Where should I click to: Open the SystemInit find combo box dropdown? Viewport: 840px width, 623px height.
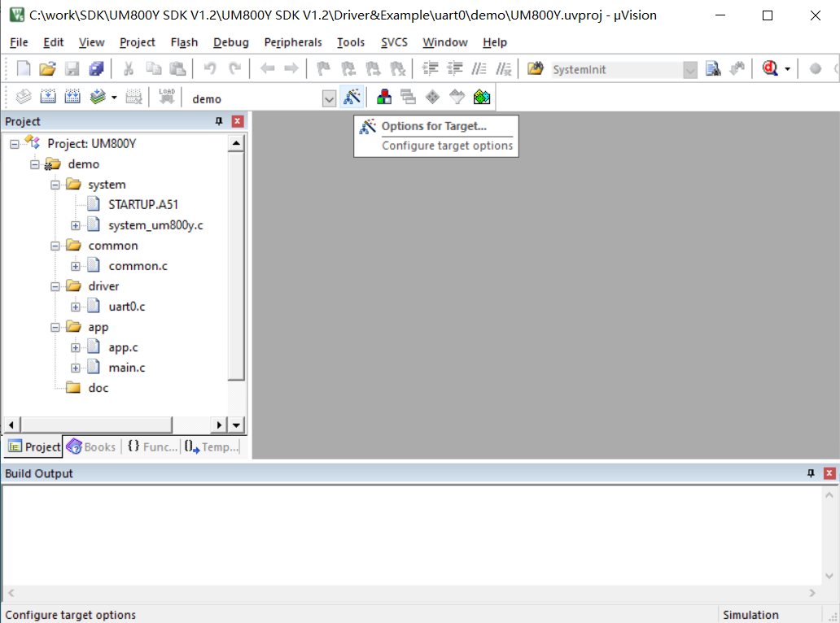pyautogui.click(x=690, y=70)
